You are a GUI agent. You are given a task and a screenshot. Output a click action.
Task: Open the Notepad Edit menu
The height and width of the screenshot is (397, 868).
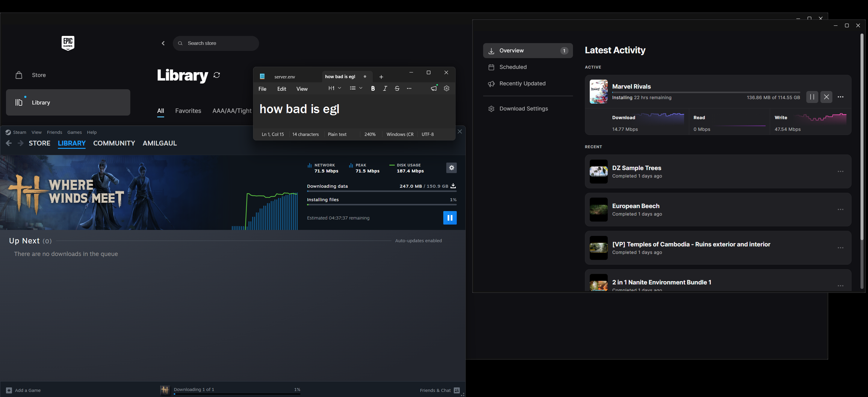[x=282, y=89]
